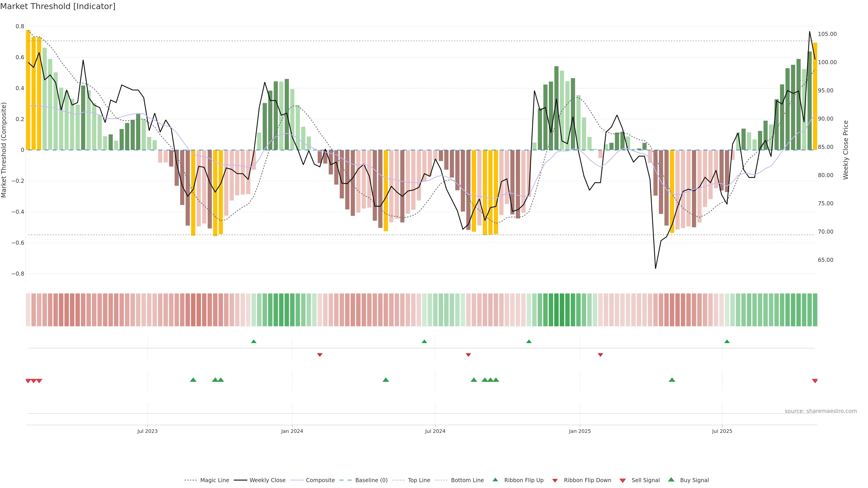The width and height of the screenshot is (868, 488).
Task: Hide the Composite line via the legend
Action: coord(320,480)
